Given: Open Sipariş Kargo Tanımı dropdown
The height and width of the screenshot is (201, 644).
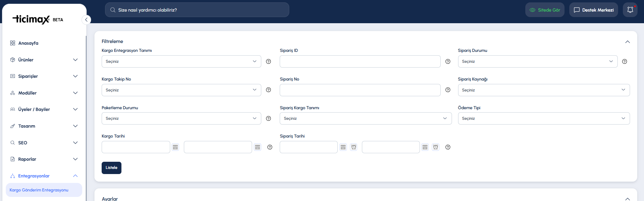Looking at the screenshot, I should click(x=366, y=118).
